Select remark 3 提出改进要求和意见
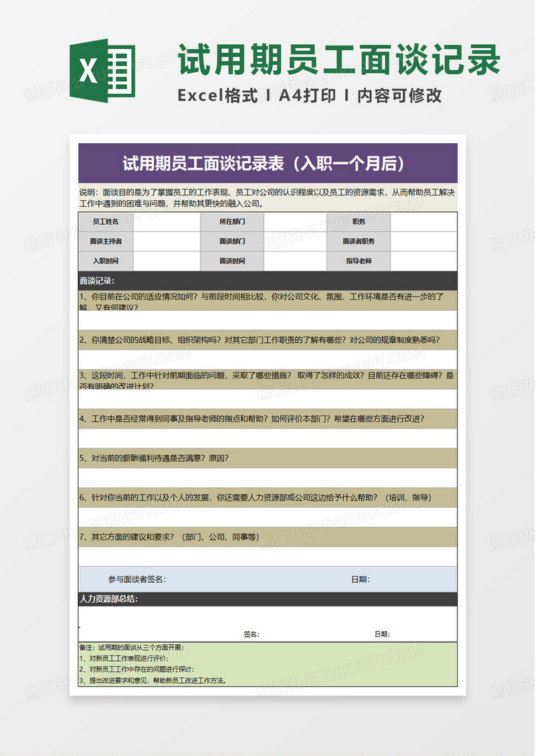This screenshot has width=535, height=756. [x=152, y=681]
